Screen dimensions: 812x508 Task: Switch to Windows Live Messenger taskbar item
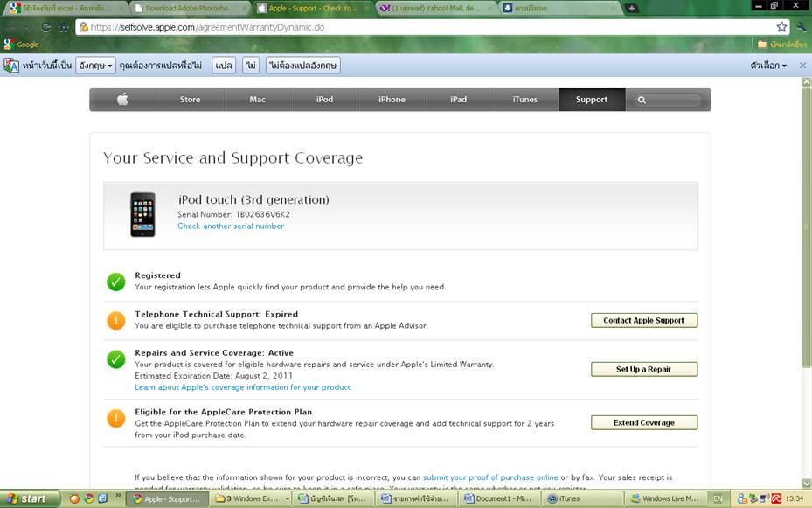click(664, 498)
